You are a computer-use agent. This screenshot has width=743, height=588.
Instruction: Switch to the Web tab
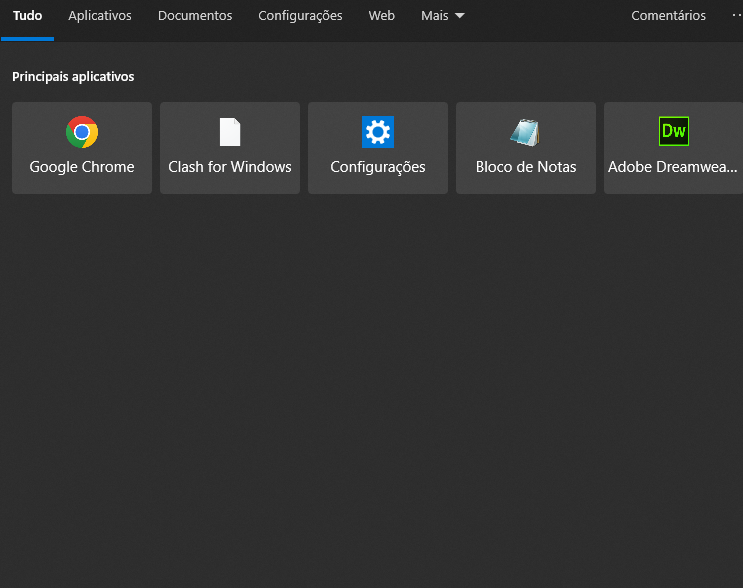coord(381,16)
